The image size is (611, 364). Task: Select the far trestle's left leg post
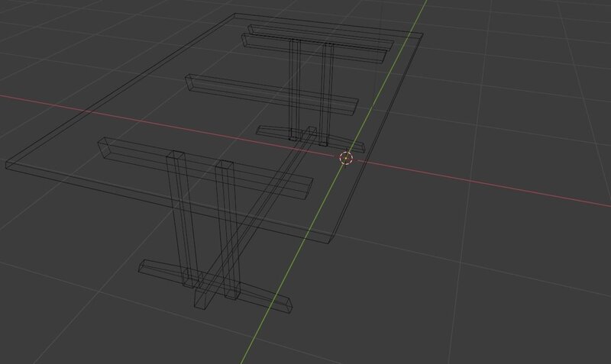tap(295, 88)
